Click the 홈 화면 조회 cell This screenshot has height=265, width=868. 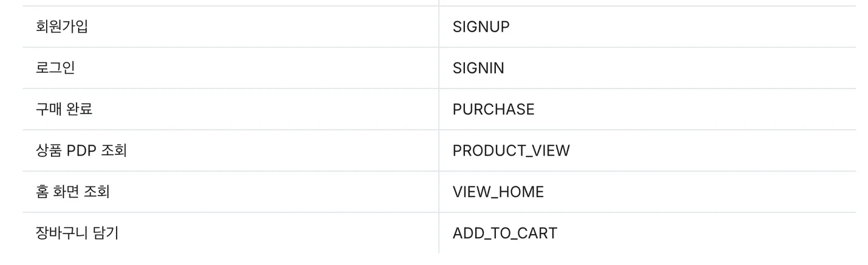click(x=73, y=192)
